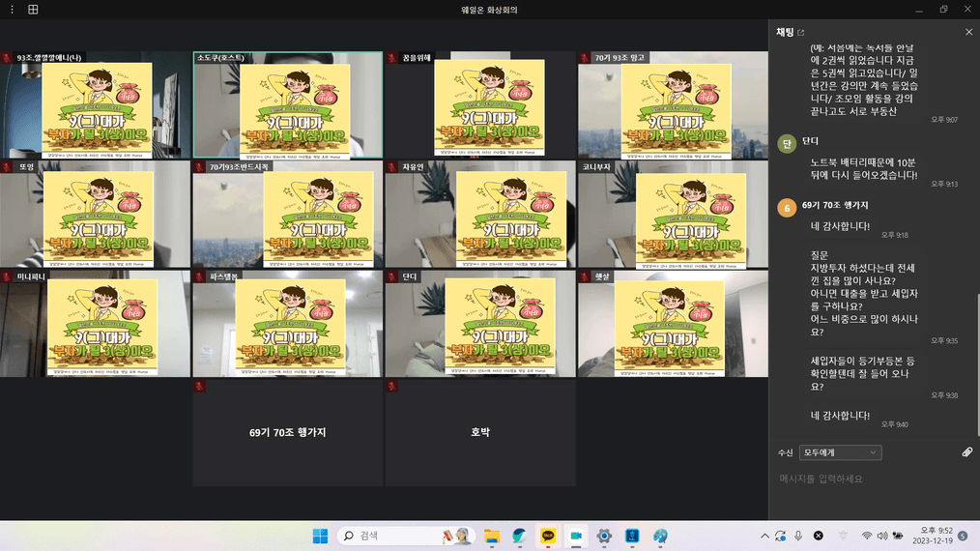Screen dimensions: 980x551
Task: Click 단디's message about 노트북 배터리
Action: pos(864,169)
